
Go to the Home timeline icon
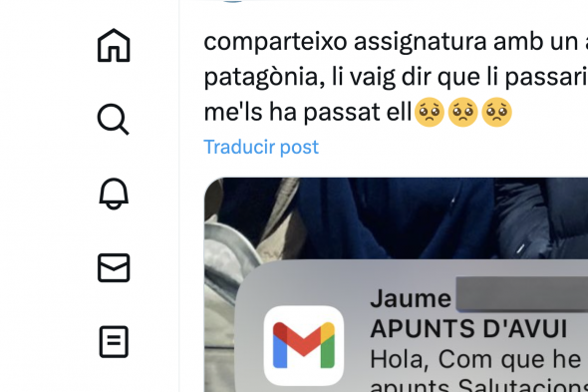(x=114, y=45)
